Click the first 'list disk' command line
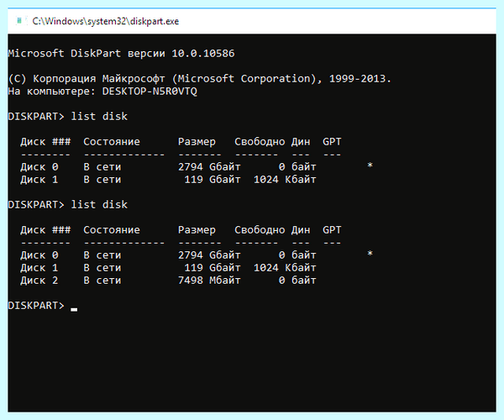504x420 pixels. (x=67, y=116)
